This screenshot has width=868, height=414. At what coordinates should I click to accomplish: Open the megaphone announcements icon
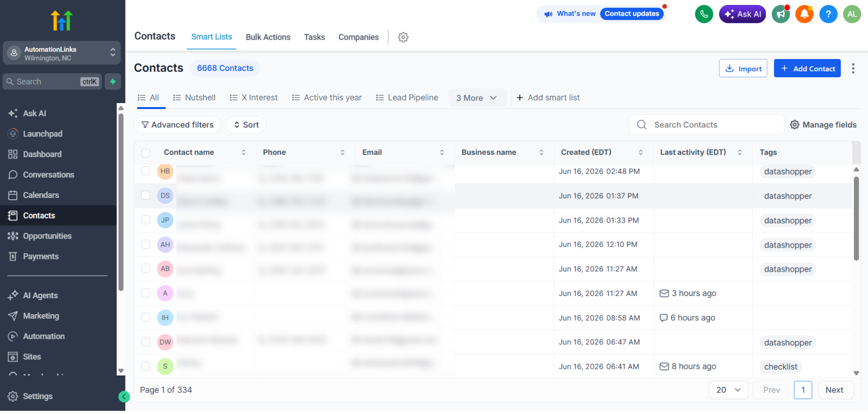click(781, 14)
